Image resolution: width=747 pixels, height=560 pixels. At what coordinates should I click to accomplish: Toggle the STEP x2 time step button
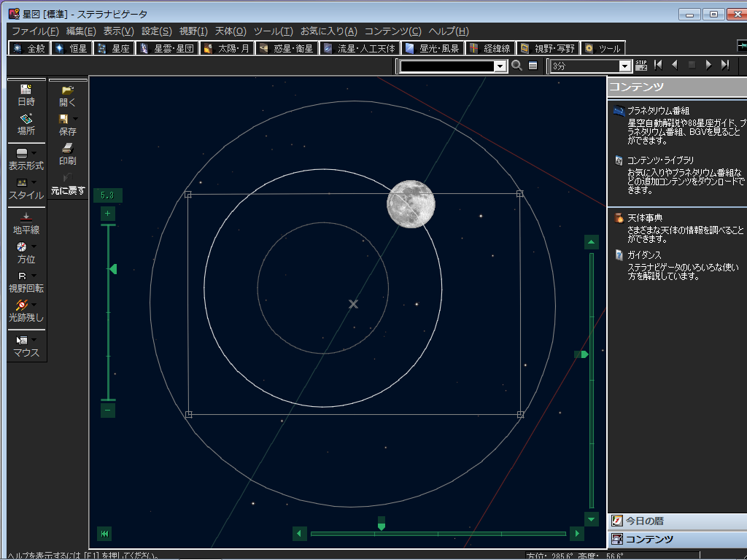point(641,66)
